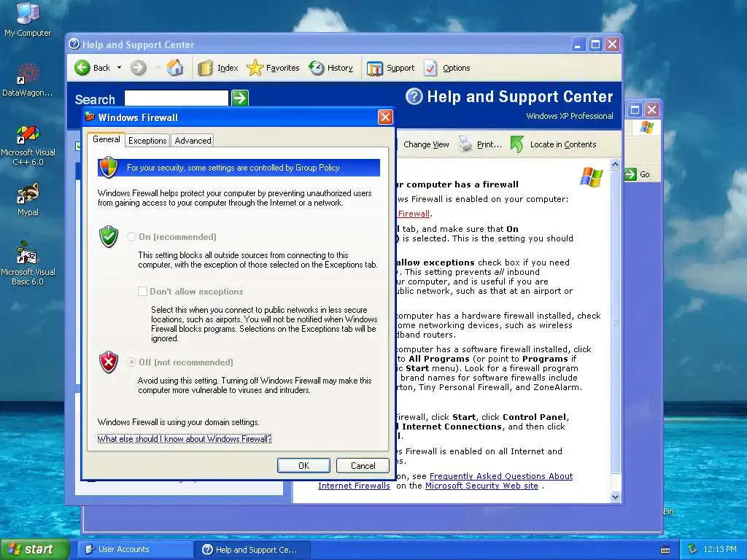Click the Support toolbar icon
The height and width of the screenshot is (560, 747).
point(374,69)
